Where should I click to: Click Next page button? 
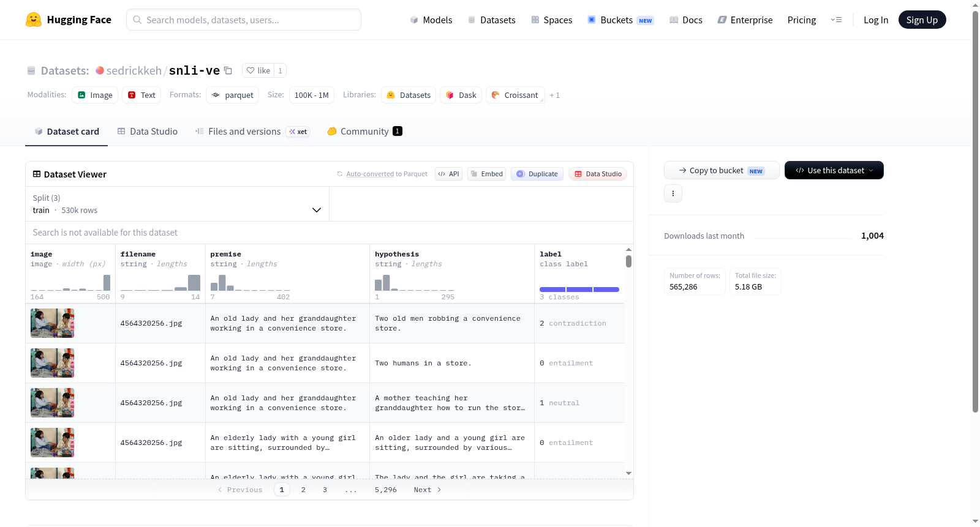pyautogui.click(x=428, y=490)
